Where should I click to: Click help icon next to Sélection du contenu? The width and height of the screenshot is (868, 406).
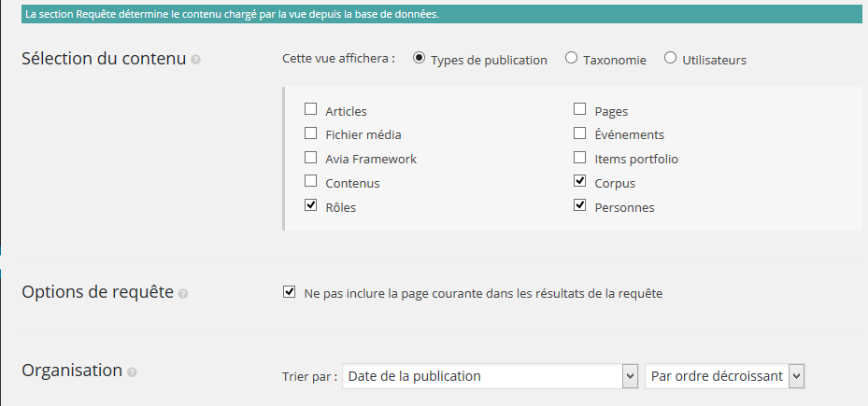pos(195,60)
